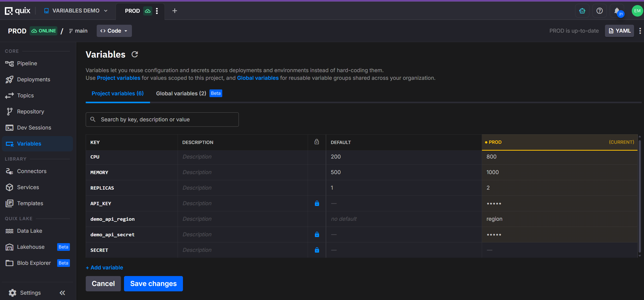644x300 pixels.
Task: Toggle the API_KEY secret lock
Action: (317, 203)
